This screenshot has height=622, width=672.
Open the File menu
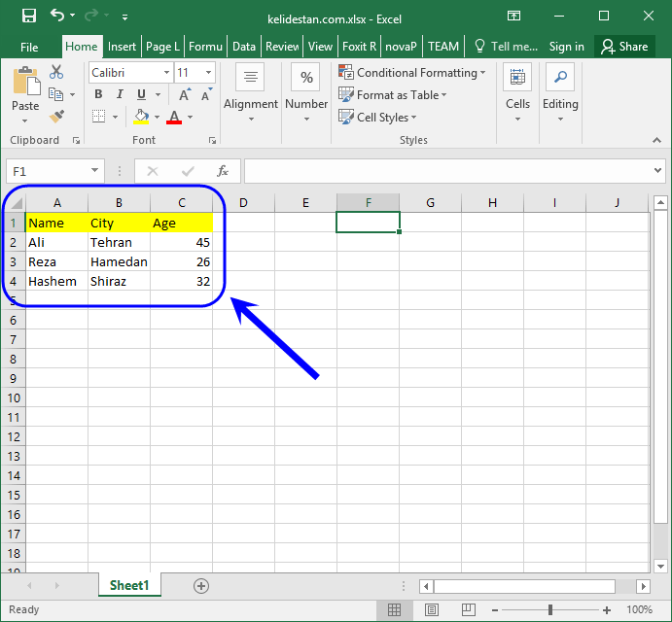click(x=29, y=47)
